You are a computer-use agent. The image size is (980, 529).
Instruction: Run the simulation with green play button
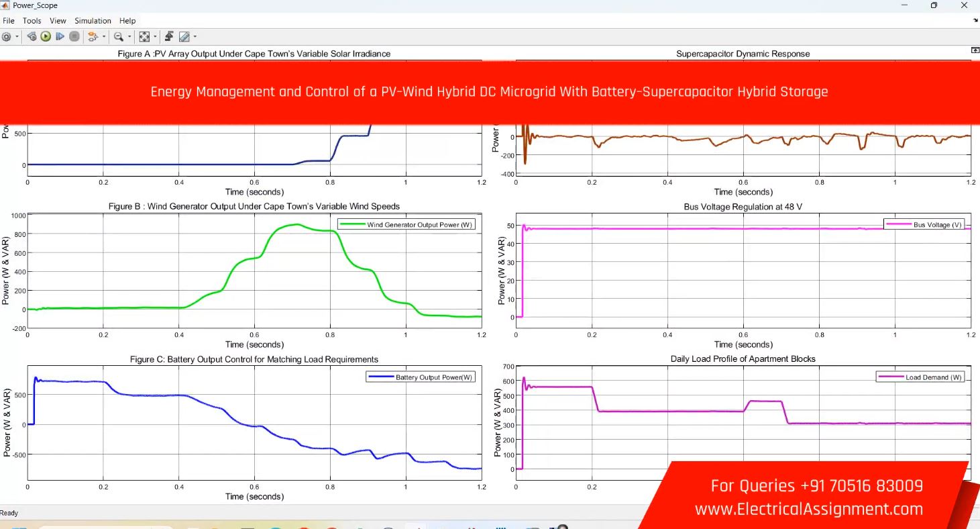click(46, 37)
